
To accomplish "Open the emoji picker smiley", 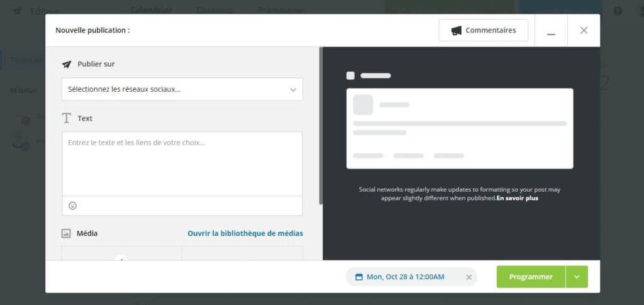I will (72, 206).
